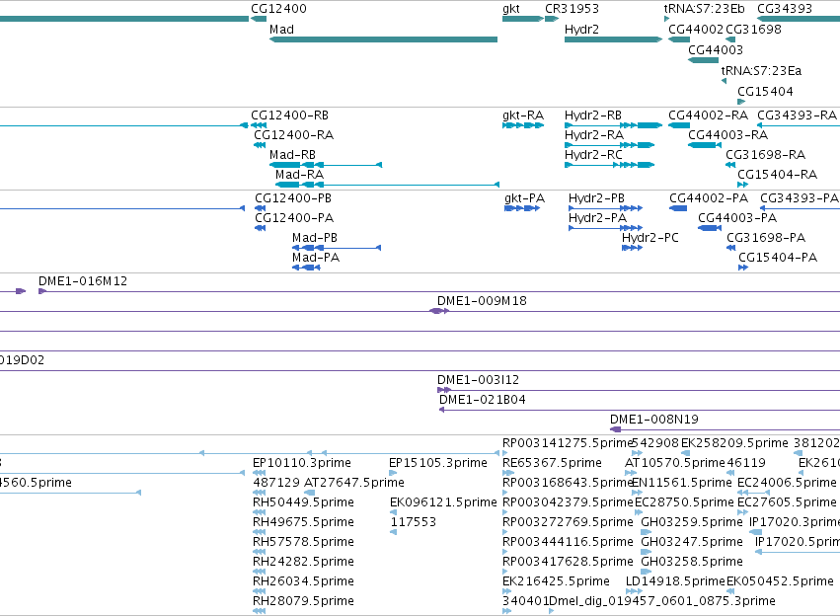Select transcript CG12400-RA

260,145
